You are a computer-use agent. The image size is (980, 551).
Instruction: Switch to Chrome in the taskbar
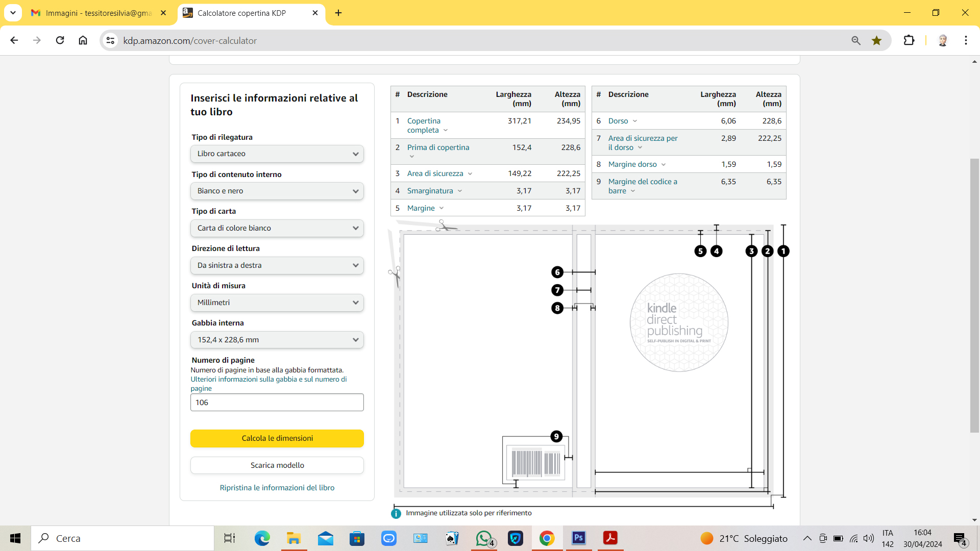coord(547,538)
